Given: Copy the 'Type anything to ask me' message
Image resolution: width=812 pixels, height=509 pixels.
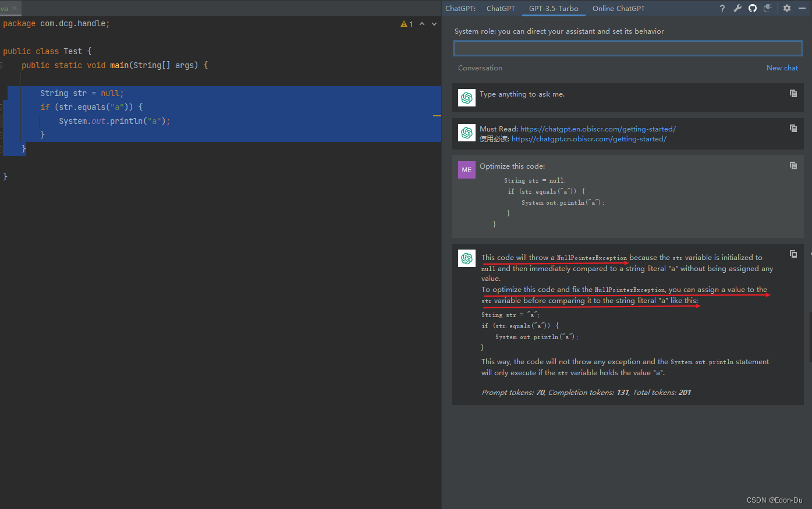Looking at the screenshot, I should point(793,93).
